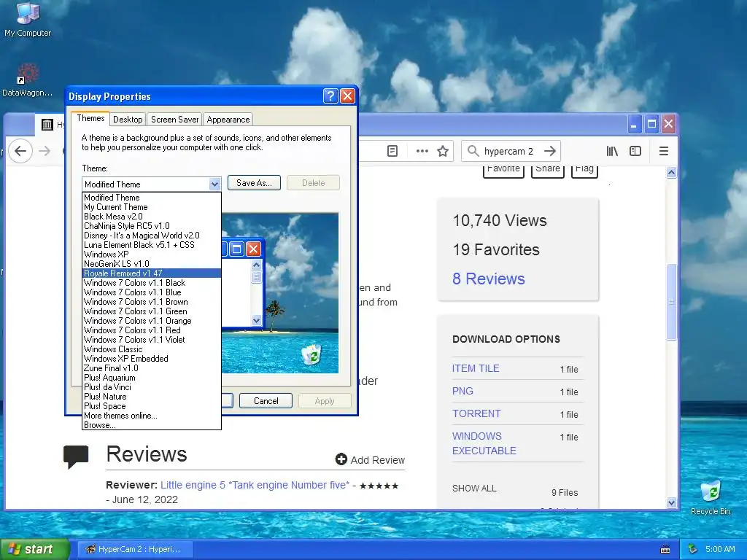
Task: Toggle the browser sidebar icon
Action: tap(635, 151)
